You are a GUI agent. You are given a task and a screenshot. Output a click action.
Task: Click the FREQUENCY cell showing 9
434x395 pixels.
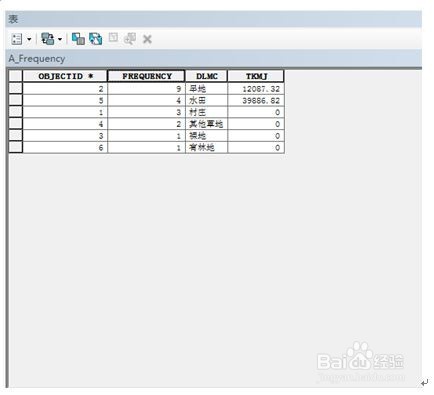pyautogui.click(x=146, y=89)
